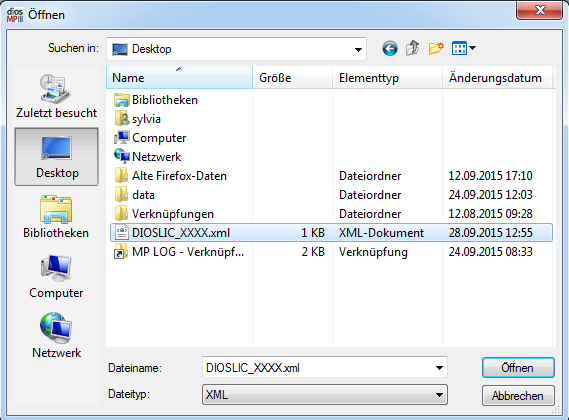Select the MP LOG shortcut entry

point(331,252)
